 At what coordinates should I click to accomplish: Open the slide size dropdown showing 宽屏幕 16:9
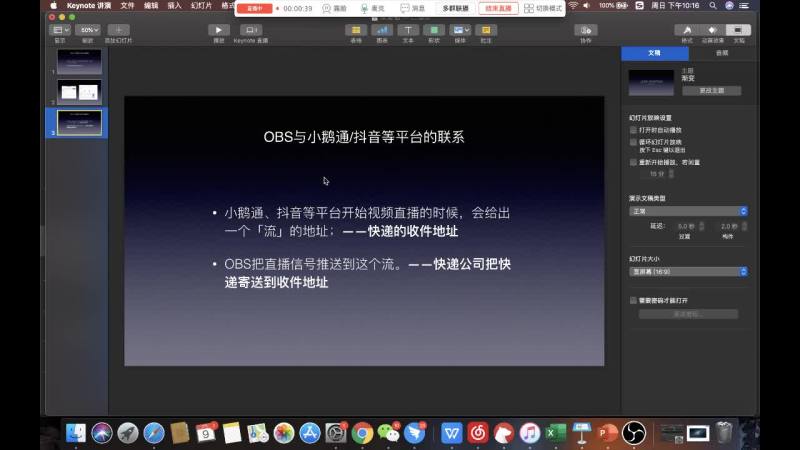pos(688,272)
